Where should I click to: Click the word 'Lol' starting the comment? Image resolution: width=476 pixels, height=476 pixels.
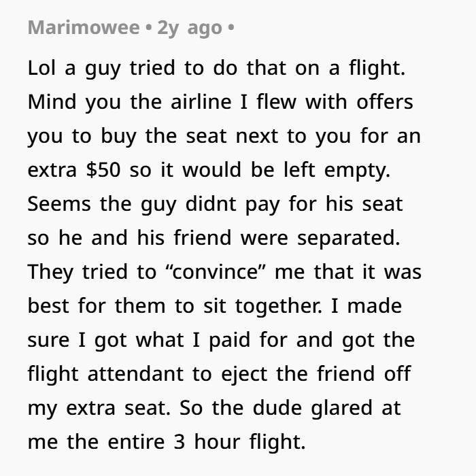(41, 68)
